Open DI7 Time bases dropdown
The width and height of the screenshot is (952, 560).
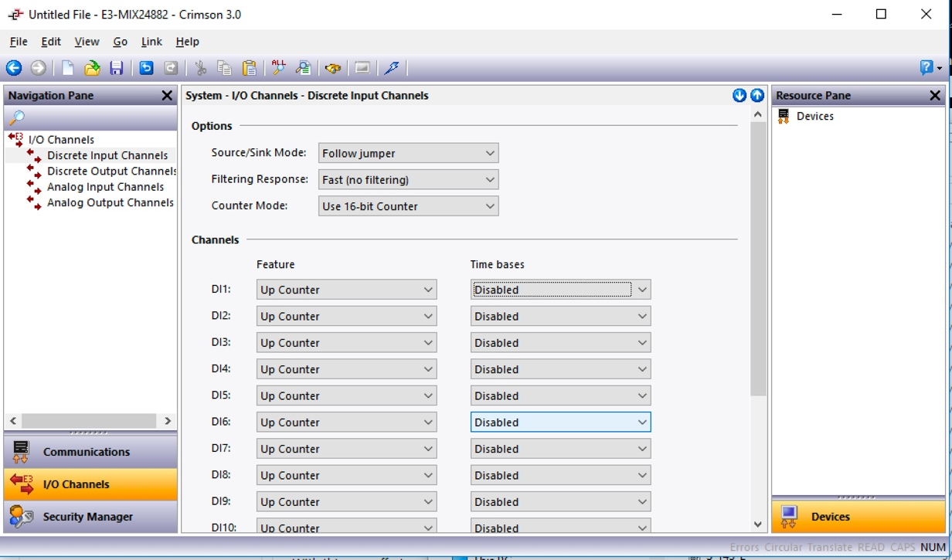pos(560,449)
